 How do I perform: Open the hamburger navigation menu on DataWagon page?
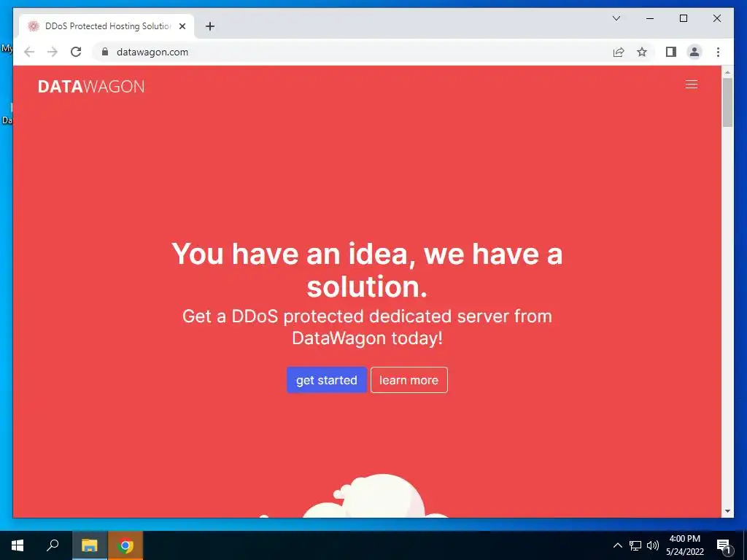coord(692,85)
